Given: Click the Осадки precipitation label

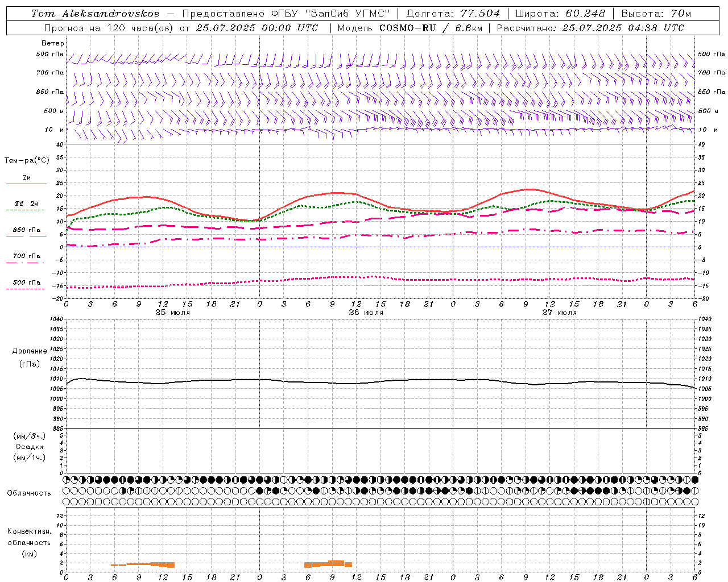Looking at the screenshot, I should pyautogui.click(x=30, y=447).
